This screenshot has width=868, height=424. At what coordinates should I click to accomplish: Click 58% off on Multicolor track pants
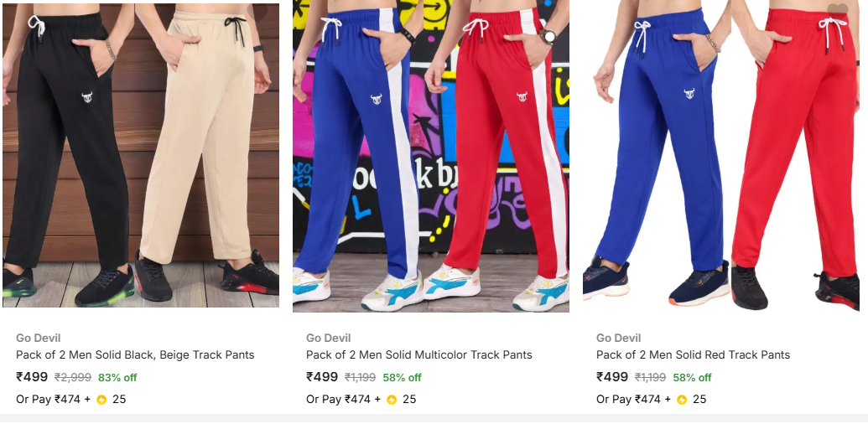tap(402, 378)
